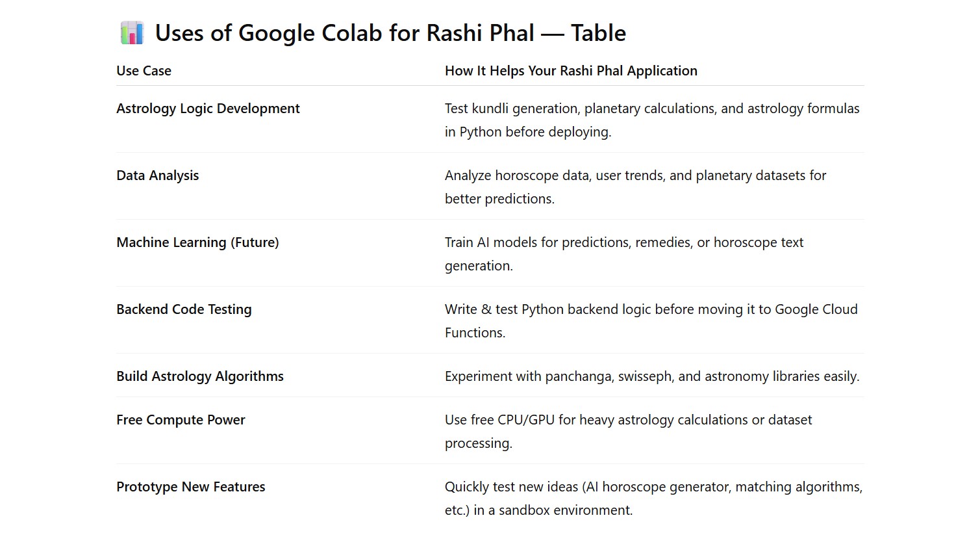Select the "Build Astrology Algorithms" cell
Screen dimensions: 980x533
coord(200,376)
